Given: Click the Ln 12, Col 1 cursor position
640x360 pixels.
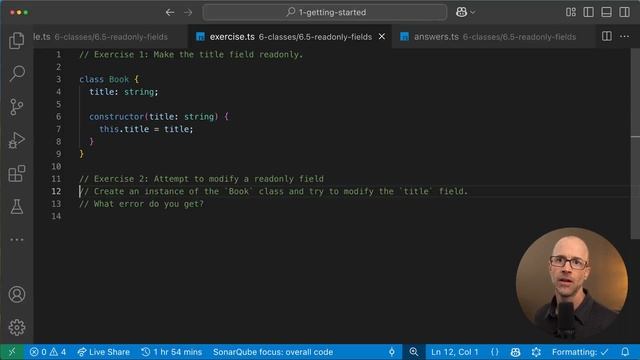Looking at the screenshot, I should click(454, 352).
